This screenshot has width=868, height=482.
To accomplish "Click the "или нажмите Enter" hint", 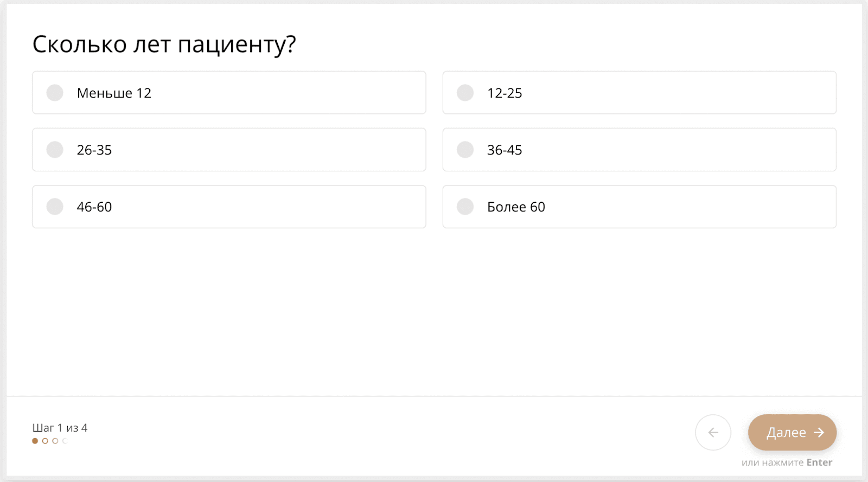I will (787, 462).
